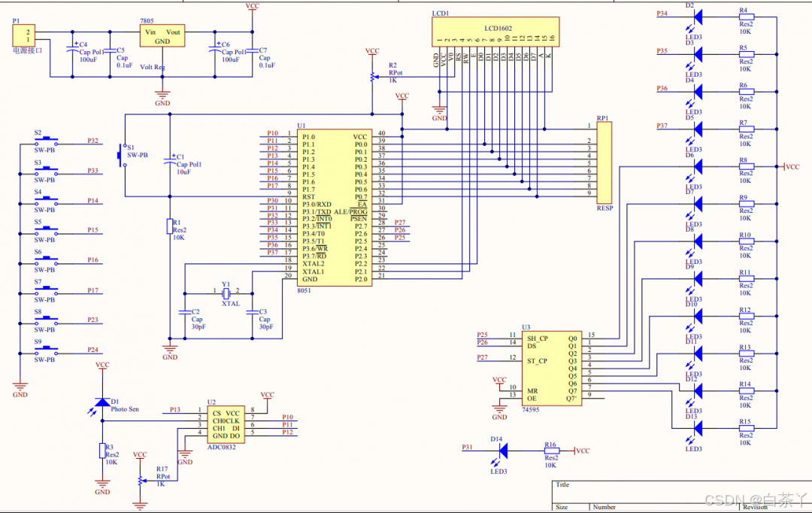Select resistor R9 symbol
This screenshot has height=513, width=812.
point(747,204)
